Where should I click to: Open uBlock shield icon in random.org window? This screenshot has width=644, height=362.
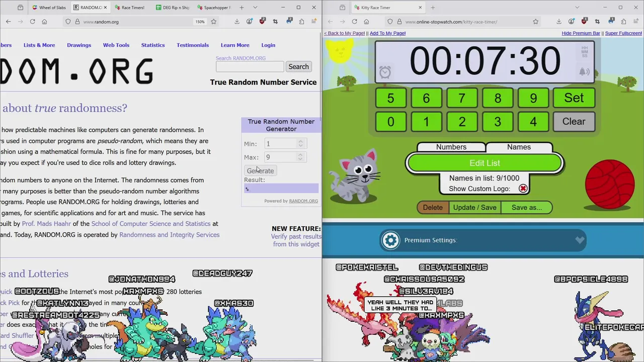[262, 22]
